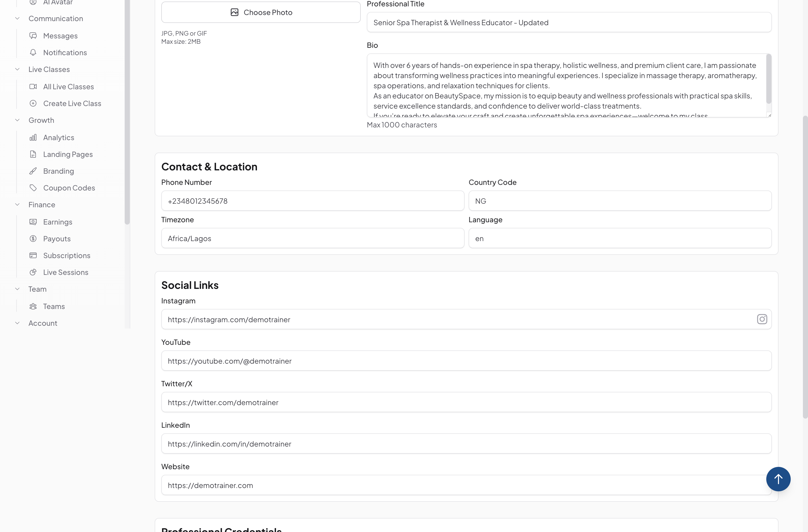Click the Payouts dollar coin icon
Screen dimensions: 808x532
coord(33,239)
